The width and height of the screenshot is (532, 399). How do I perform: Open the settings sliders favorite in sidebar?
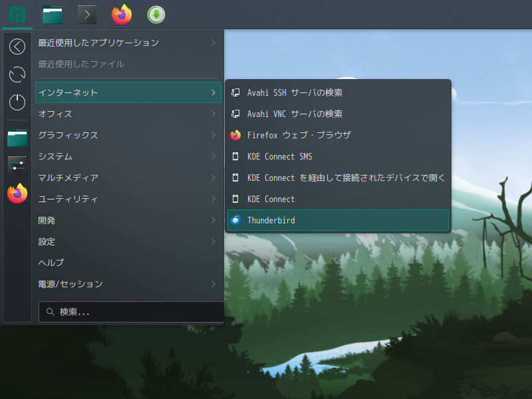17,165
